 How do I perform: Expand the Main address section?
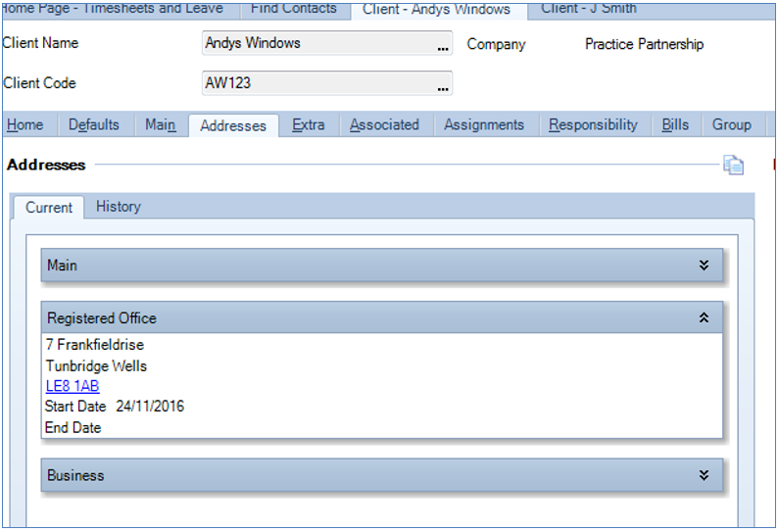704,266
